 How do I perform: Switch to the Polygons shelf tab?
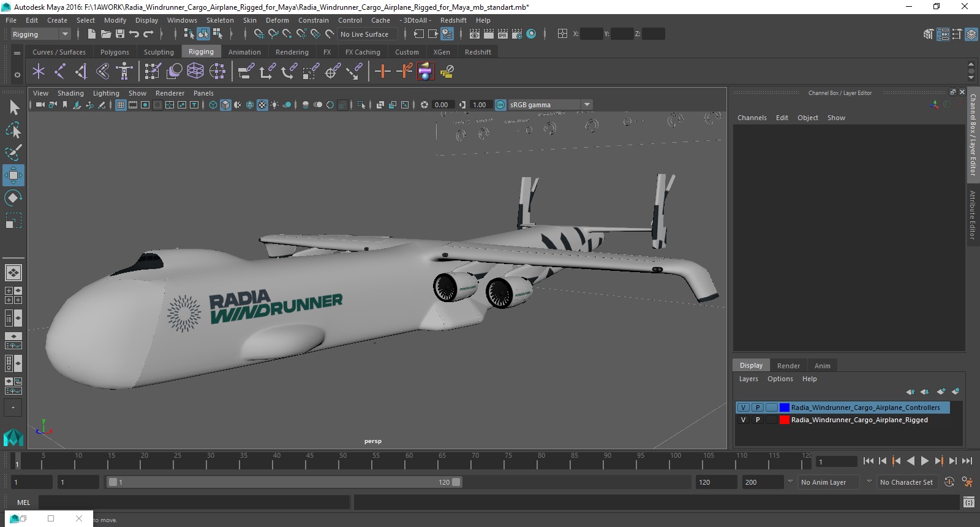115,52
